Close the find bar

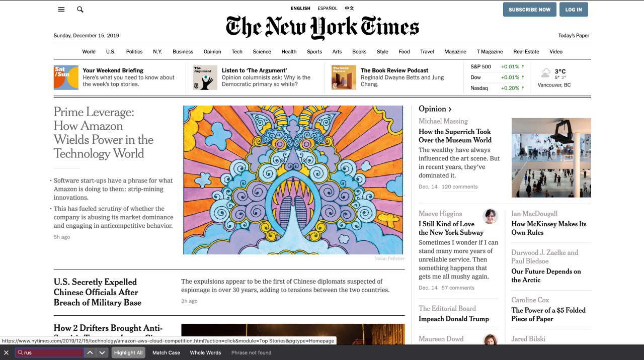coord(7,352)
